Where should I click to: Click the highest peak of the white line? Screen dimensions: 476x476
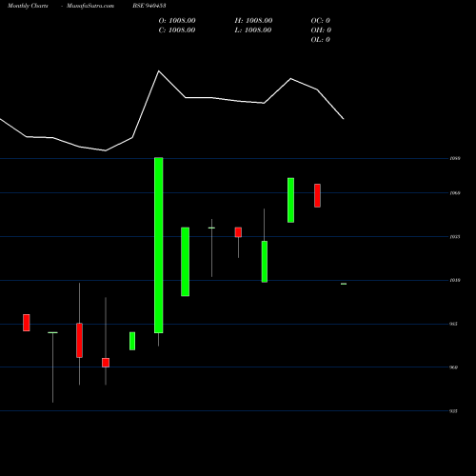click(159, 71)
